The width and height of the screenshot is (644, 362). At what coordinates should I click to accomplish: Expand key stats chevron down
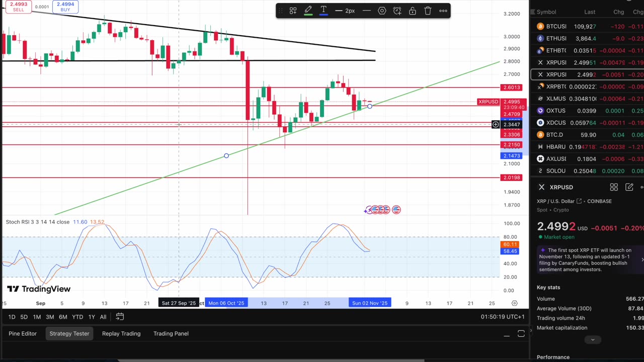click(592, 340)
